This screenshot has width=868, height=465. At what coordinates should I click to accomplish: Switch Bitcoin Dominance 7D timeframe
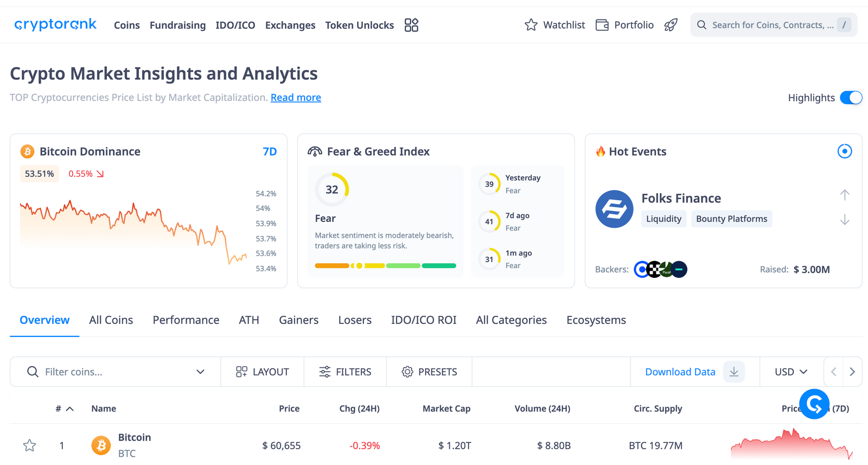tap(270, 152)
